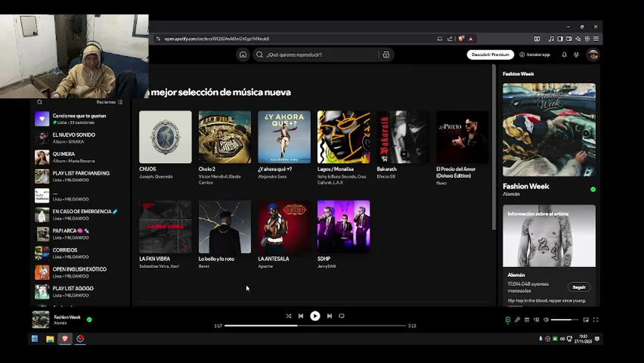Enter full screen mode

(x=596, y=320)
